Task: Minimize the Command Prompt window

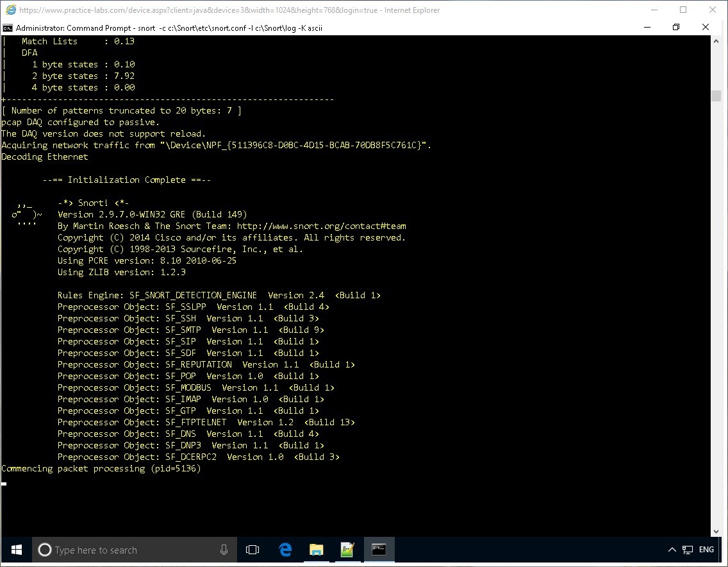Action: (647, 28)
